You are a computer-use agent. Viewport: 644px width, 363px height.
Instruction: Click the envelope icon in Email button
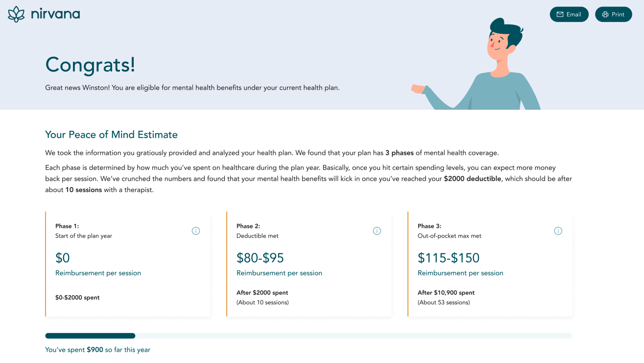tap(560, 14)
